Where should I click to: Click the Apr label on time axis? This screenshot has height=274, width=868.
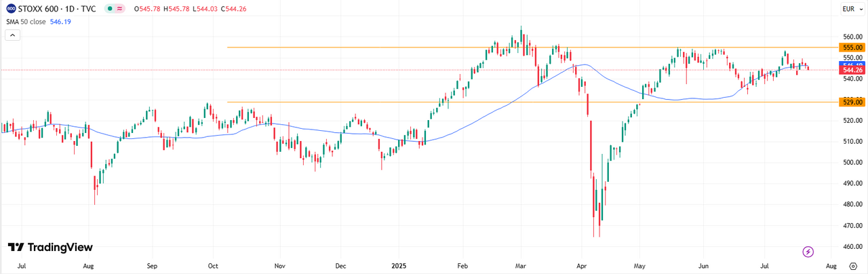581,267
